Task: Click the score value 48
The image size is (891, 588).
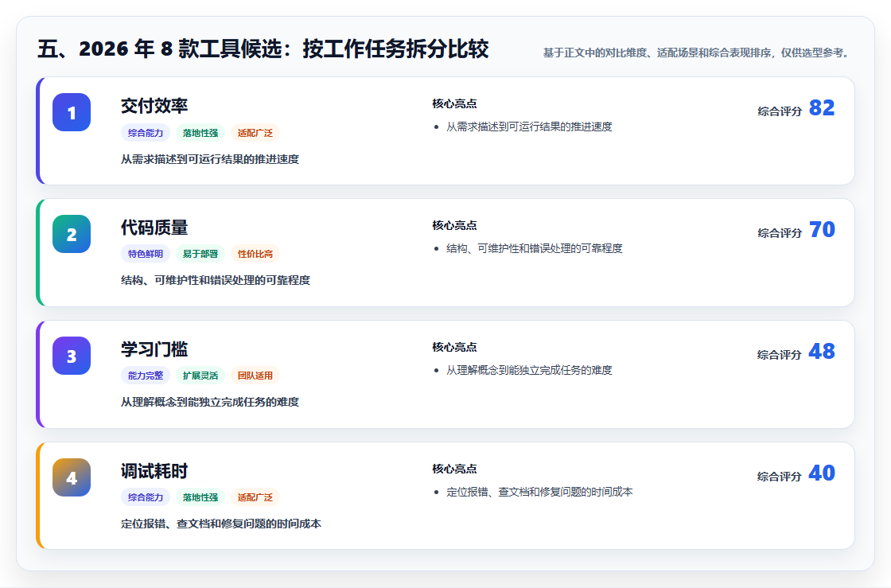Action: pos(822,351)
